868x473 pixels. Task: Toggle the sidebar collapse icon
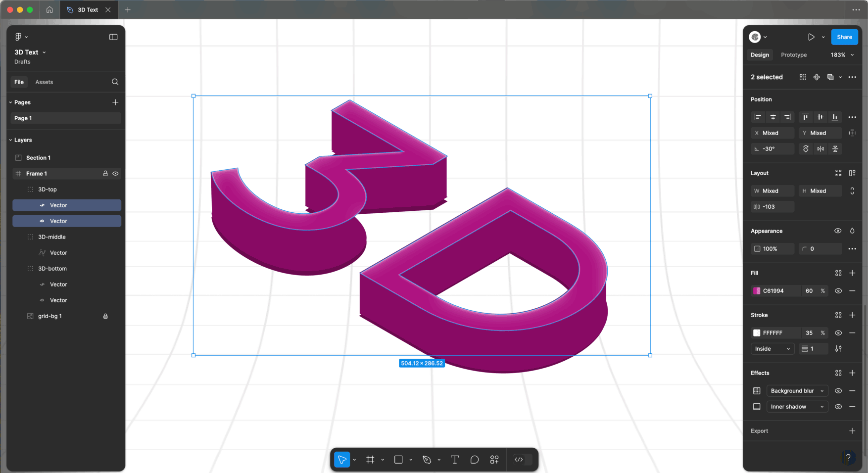pos(113,37)
